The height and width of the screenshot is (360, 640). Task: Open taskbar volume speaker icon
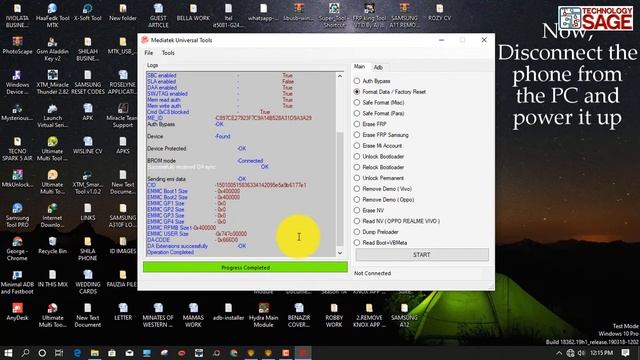point(581,353)
